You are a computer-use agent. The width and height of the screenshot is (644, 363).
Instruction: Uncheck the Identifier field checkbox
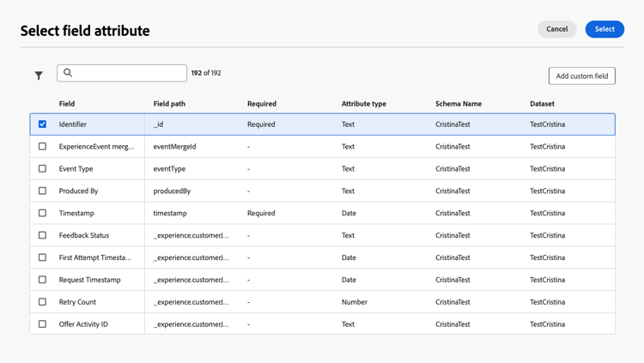click(42, 124)
